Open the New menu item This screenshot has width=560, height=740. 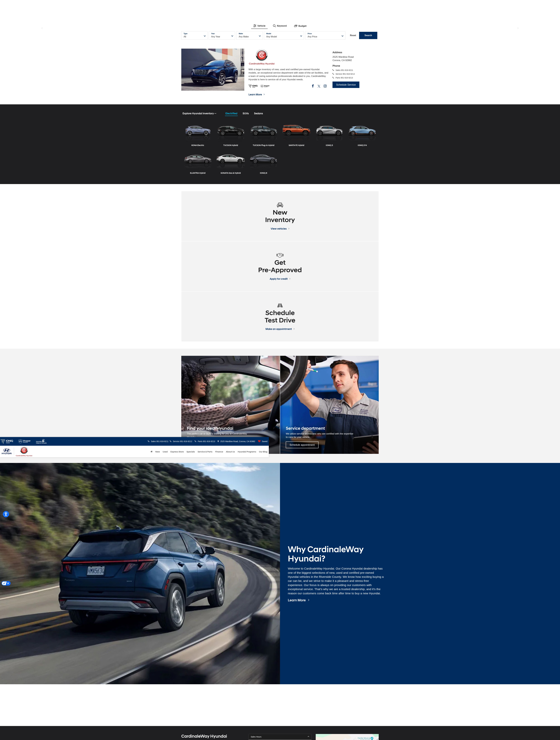(158, 452)
